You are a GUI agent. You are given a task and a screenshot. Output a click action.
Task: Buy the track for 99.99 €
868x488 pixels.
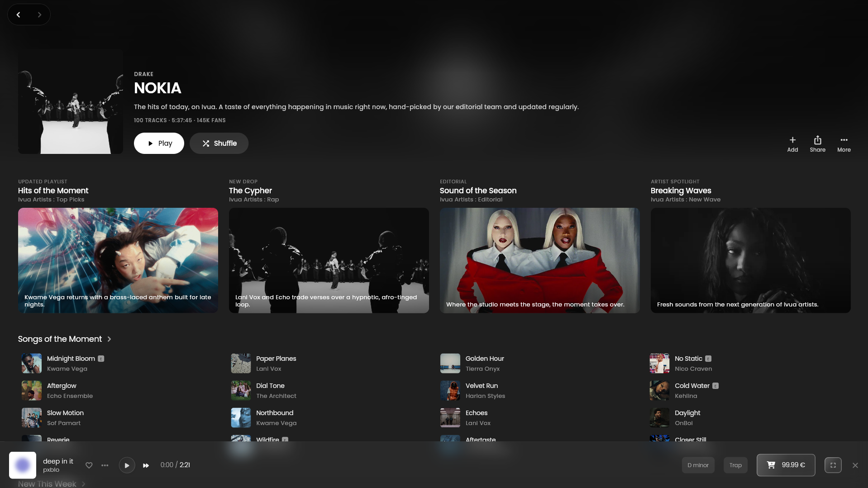click(x=786, y=465)
